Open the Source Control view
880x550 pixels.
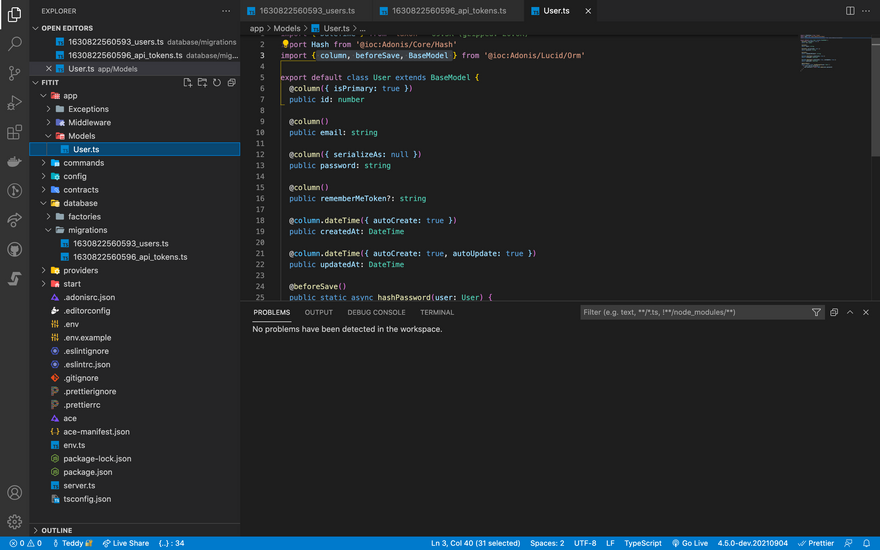click(14, 73)
